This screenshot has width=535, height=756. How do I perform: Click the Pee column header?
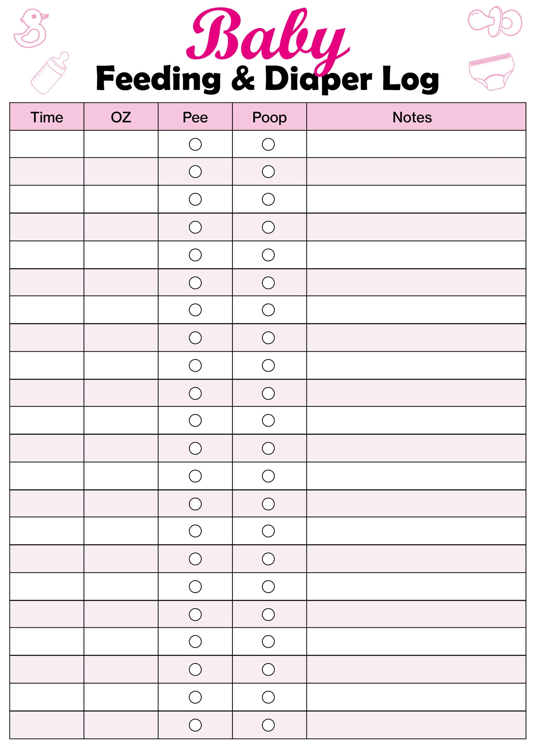point(195,117)
